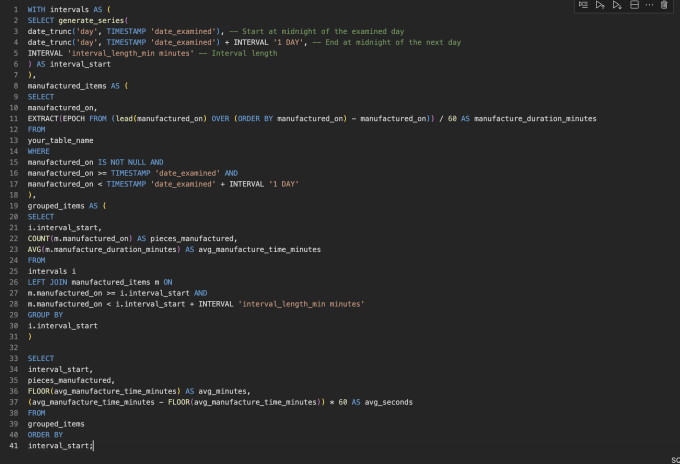Click the 'LEFT JOIN manufactured_items m ON' line
680x464 pixels.
coord(100,282)
